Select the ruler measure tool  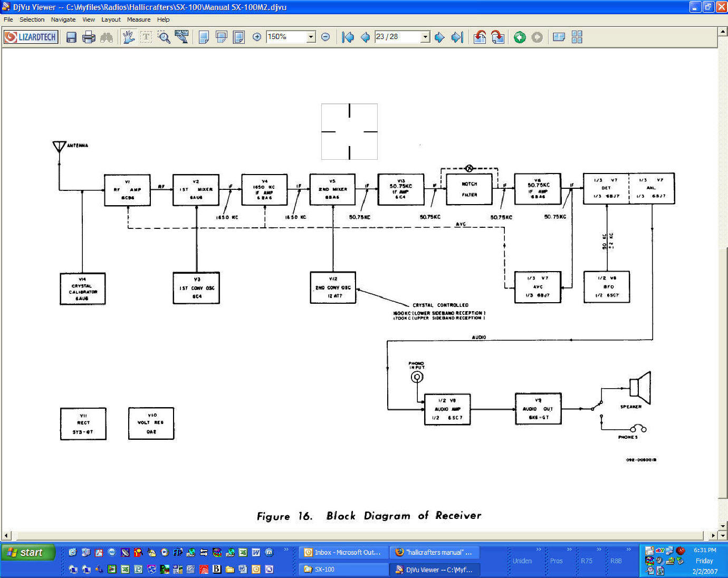click(x=182, y=37)
